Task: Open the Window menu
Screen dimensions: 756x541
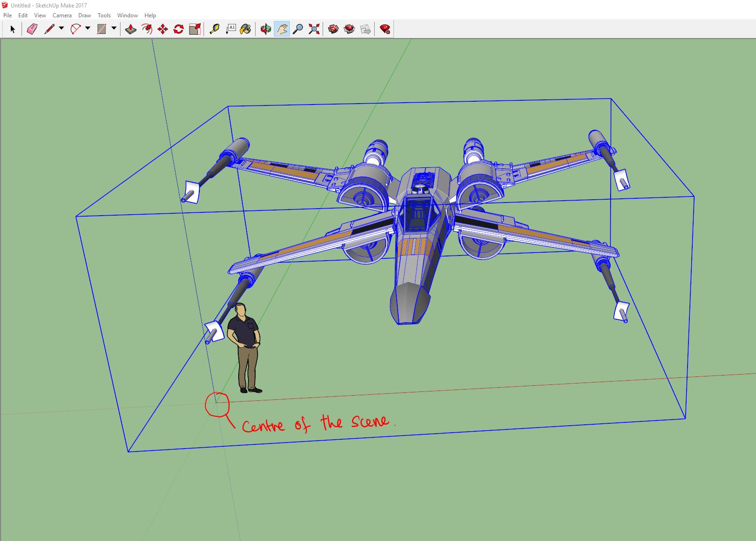Action: pos(128,15)
